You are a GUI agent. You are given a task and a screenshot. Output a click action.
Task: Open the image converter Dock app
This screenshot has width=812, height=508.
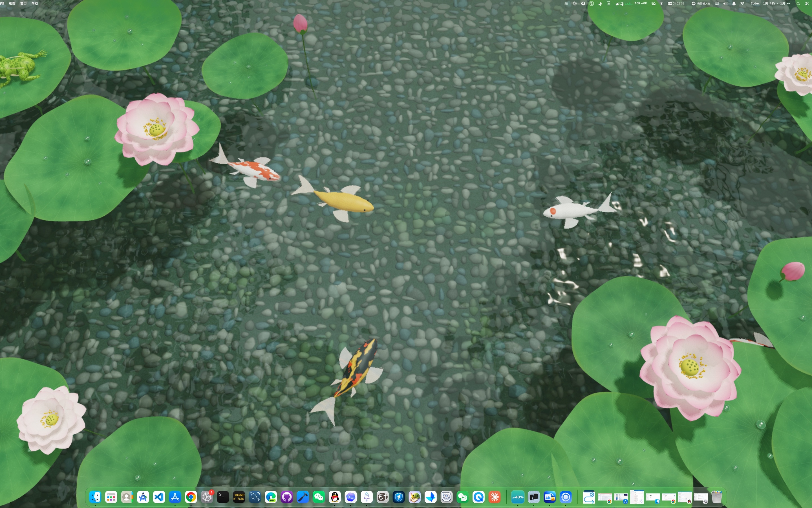[x=550, y=497]
